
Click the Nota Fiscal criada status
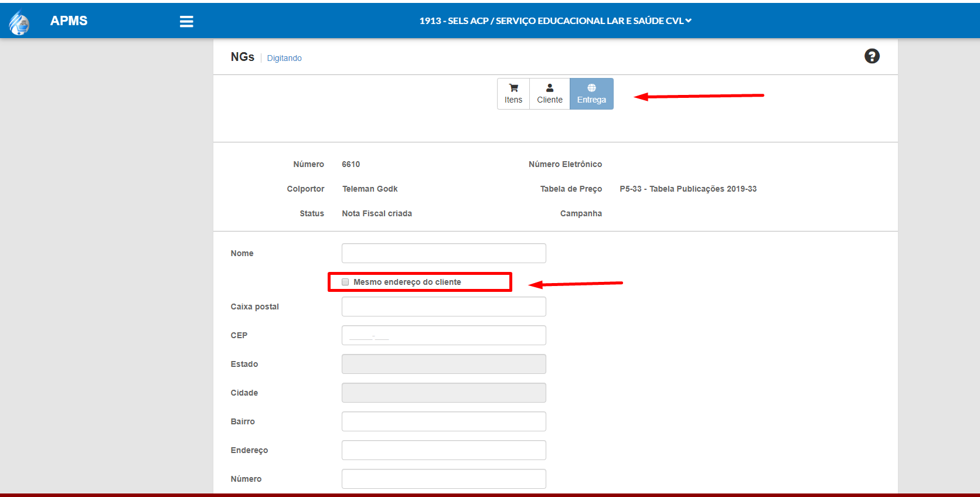(377, 213)
